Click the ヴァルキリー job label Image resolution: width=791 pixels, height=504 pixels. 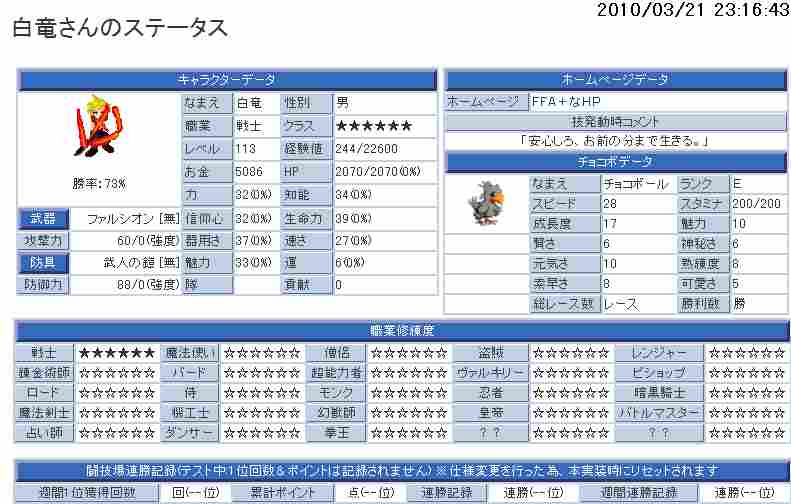[491, 373]
